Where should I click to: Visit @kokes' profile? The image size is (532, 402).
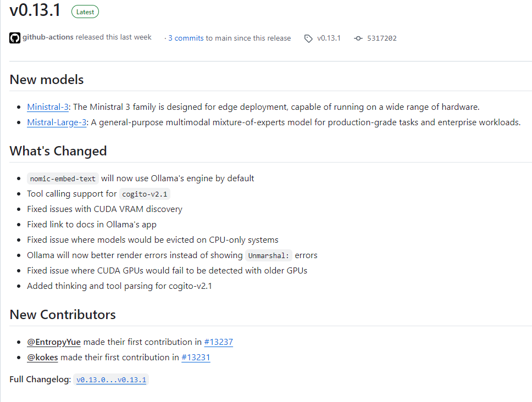click(x=42, y=358)
